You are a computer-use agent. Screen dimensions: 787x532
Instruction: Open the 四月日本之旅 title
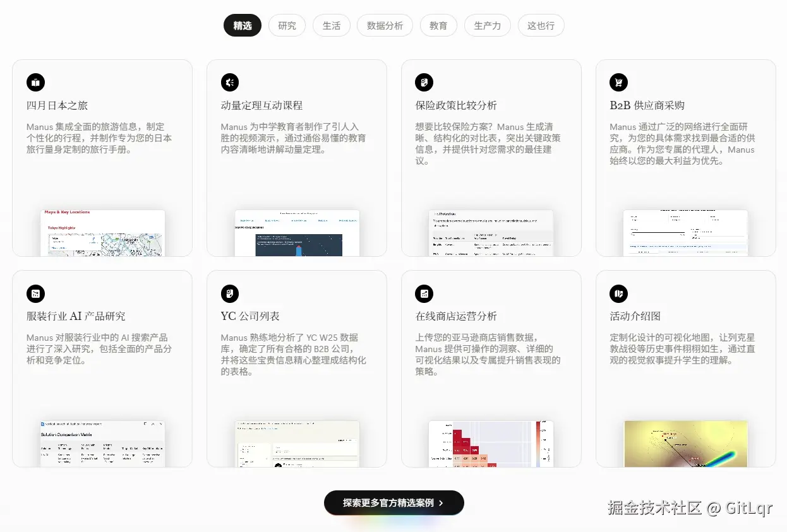tap(57, 105)
